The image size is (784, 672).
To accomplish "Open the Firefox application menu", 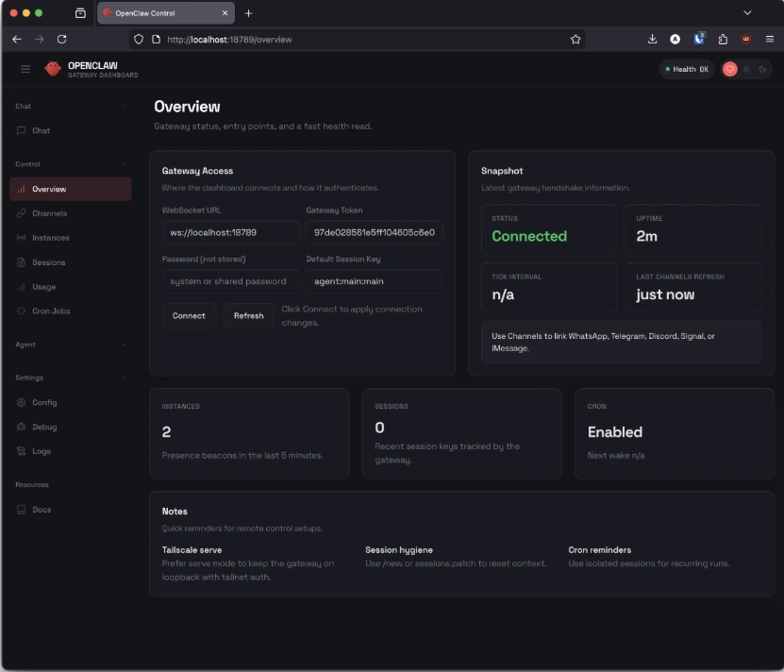I will (770, 39).
